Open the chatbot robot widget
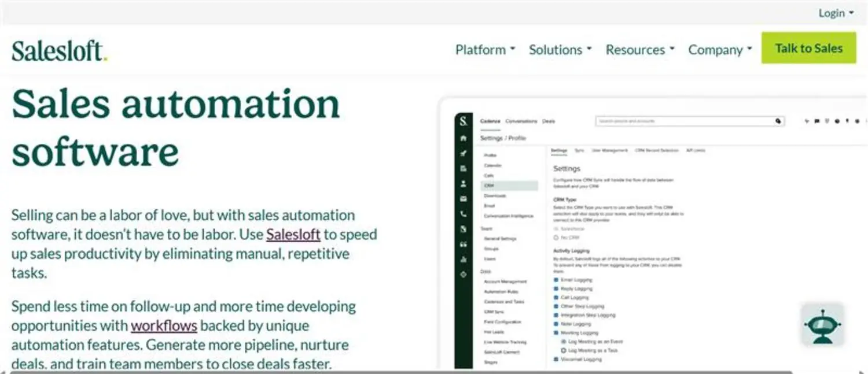This screenshot has height=374, width=868. click(x=822, y=324)
